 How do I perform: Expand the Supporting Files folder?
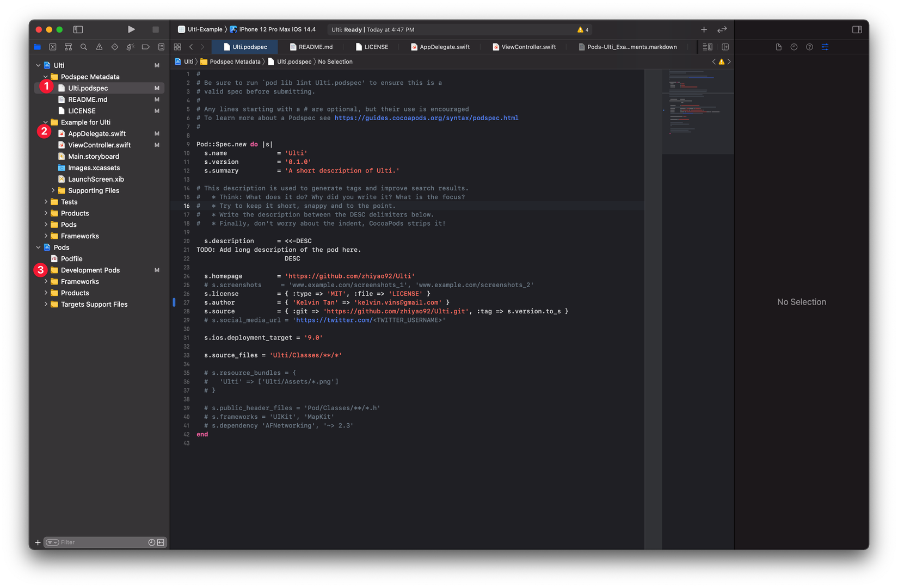53,190
